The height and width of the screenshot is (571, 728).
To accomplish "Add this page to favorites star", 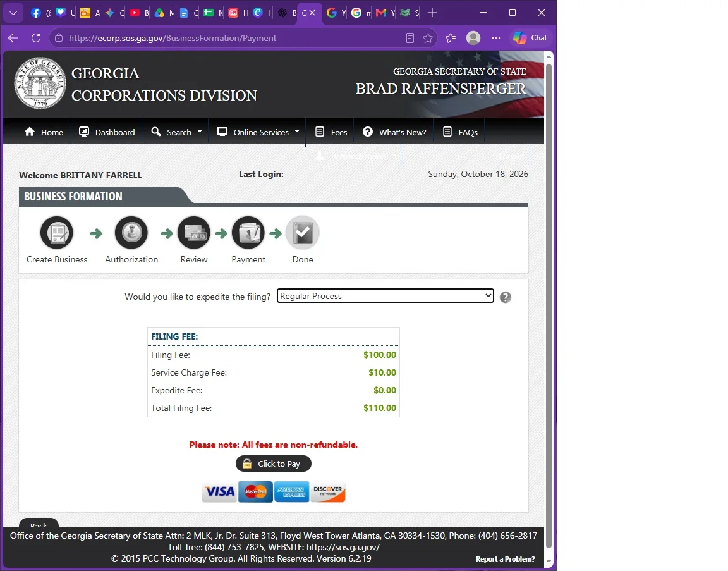I will pos(428,38).
